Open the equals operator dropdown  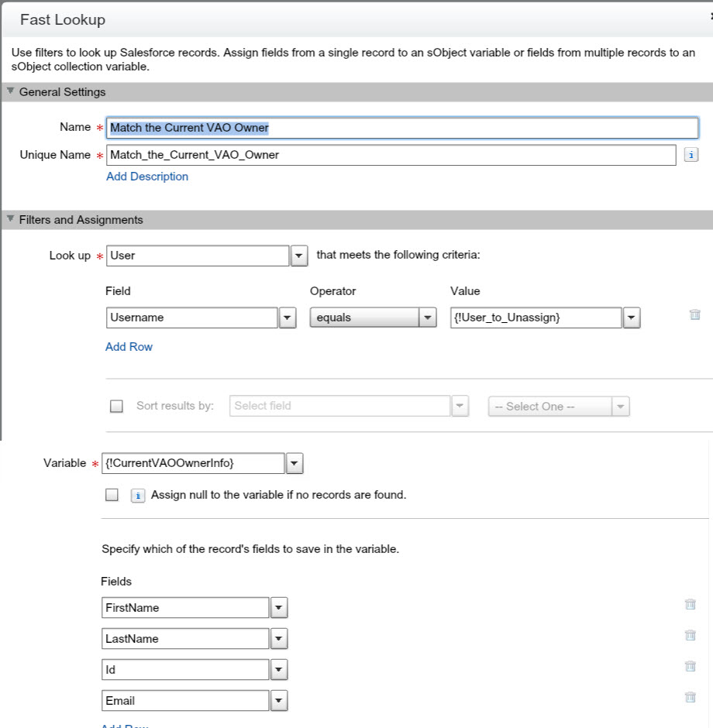(428, 318)
